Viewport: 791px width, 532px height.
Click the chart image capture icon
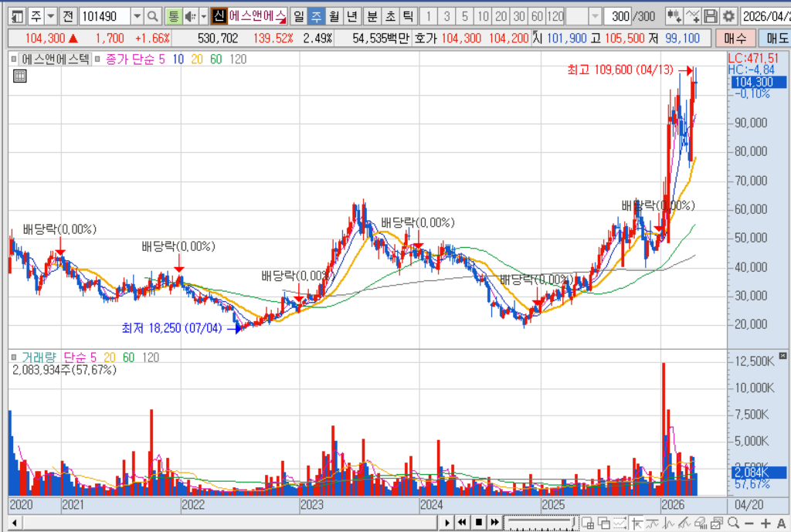point(718,523)
